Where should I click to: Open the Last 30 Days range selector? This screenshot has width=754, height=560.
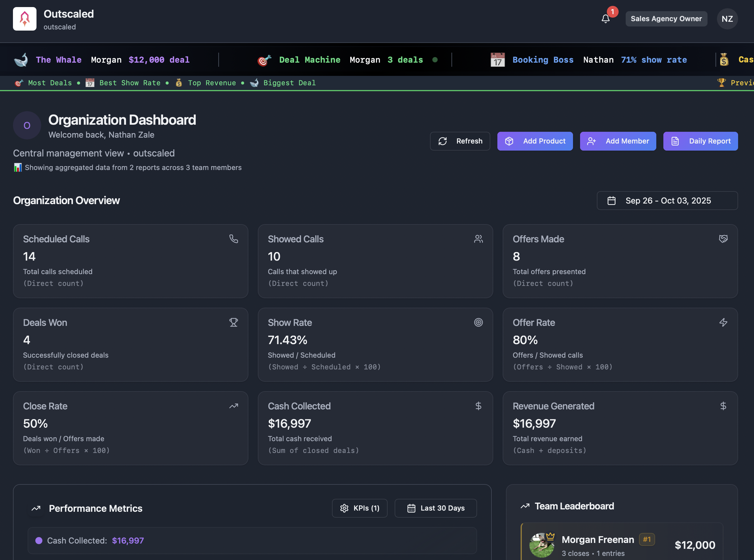(x=436, y=508)
